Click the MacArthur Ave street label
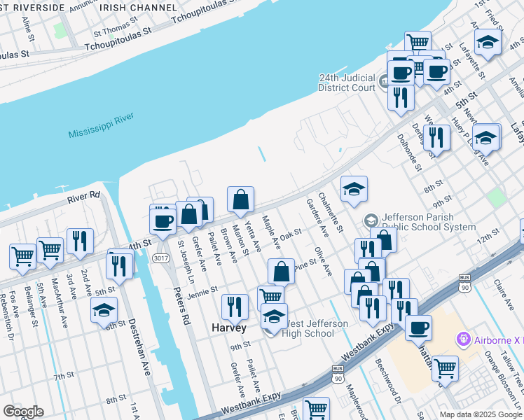 coord(60,303)
